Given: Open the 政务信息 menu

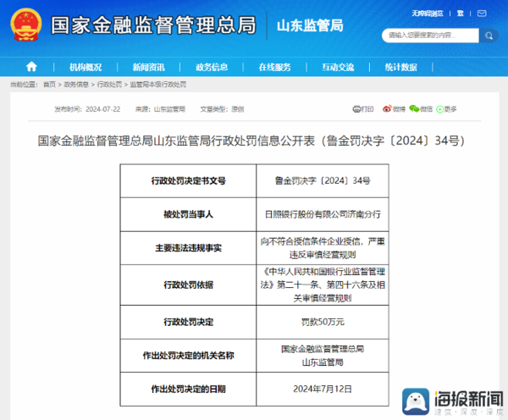Looking at the screenshot, I should pos(212,67).
